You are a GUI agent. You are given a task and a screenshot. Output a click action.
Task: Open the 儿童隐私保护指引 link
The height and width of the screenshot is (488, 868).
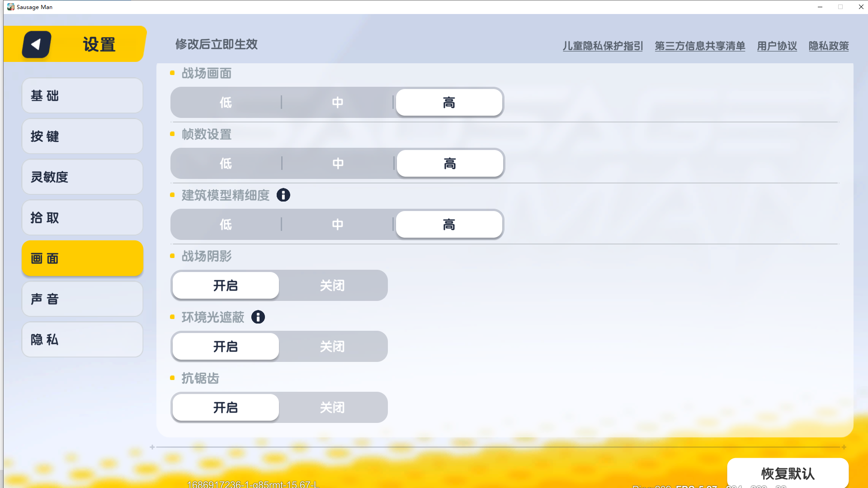pyautogui.click(x=603, y=46)
